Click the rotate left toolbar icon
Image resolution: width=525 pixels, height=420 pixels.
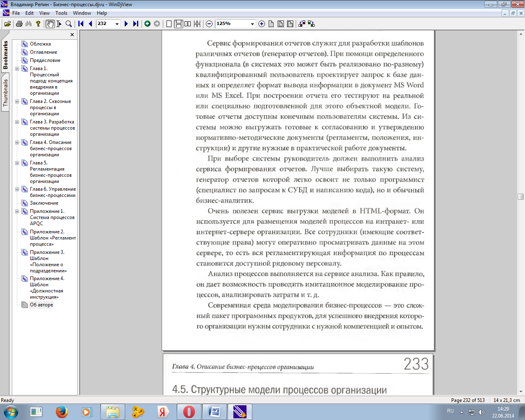point(302,24)
